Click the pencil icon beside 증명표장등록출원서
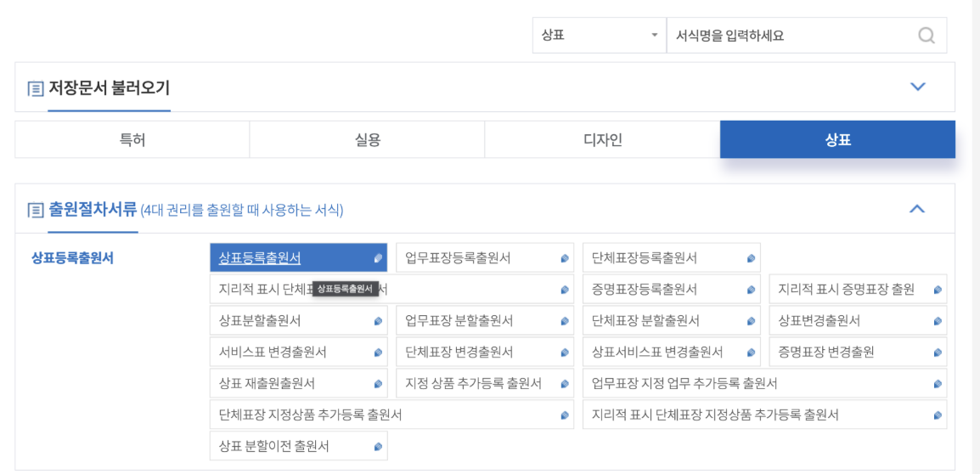Screen dimensions: 980x474 point(751,290)
